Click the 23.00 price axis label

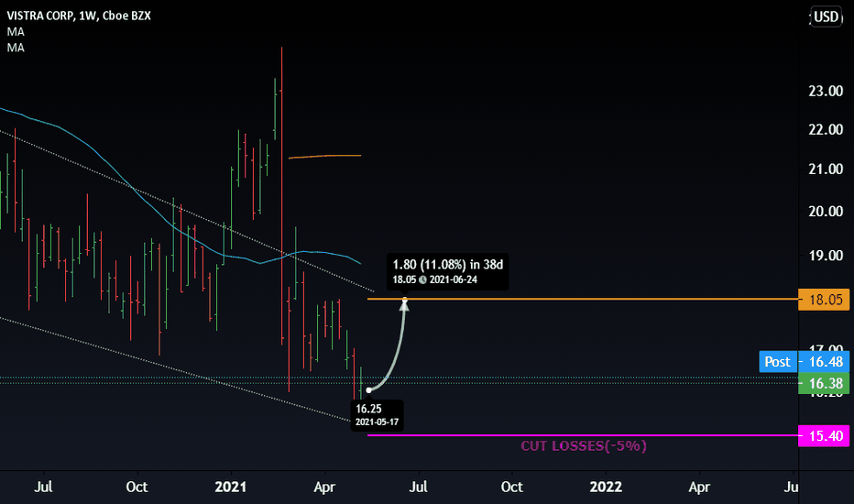[x=826, y=92]
